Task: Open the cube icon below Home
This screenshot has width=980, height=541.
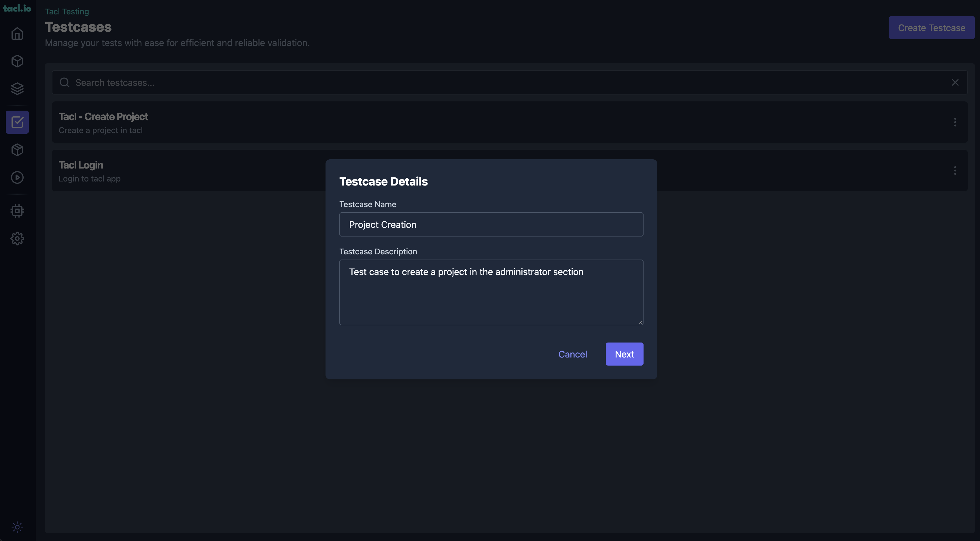Action: tap(17, 61)
